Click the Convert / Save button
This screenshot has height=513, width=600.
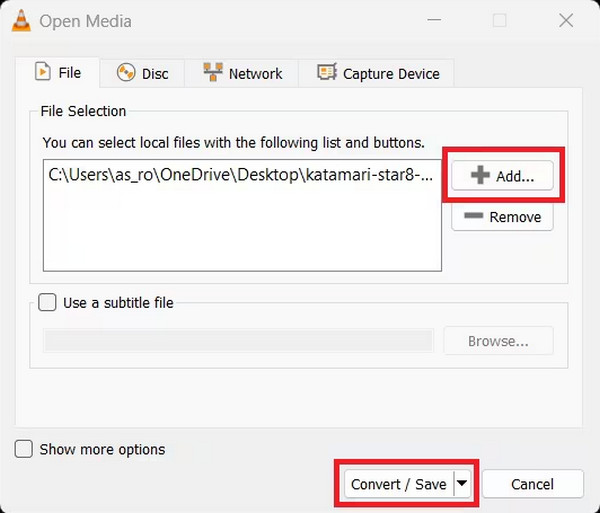(398, 484)
